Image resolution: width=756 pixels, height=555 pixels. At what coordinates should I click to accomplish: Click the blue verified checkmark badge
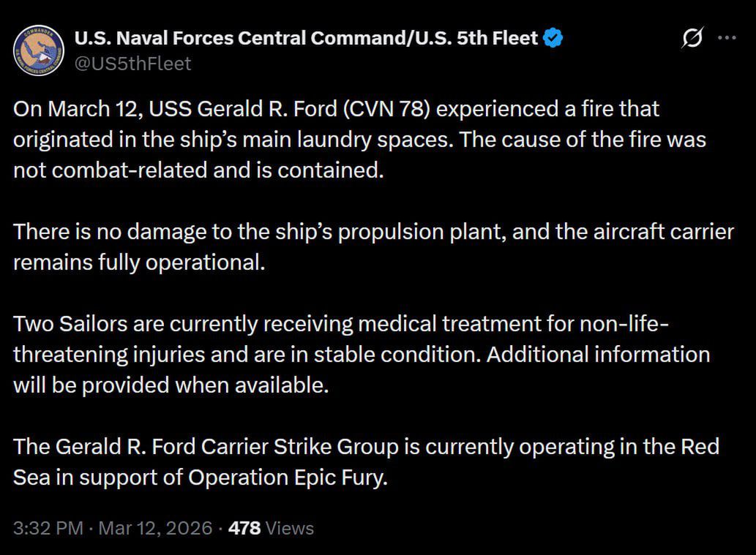[553, 37]
